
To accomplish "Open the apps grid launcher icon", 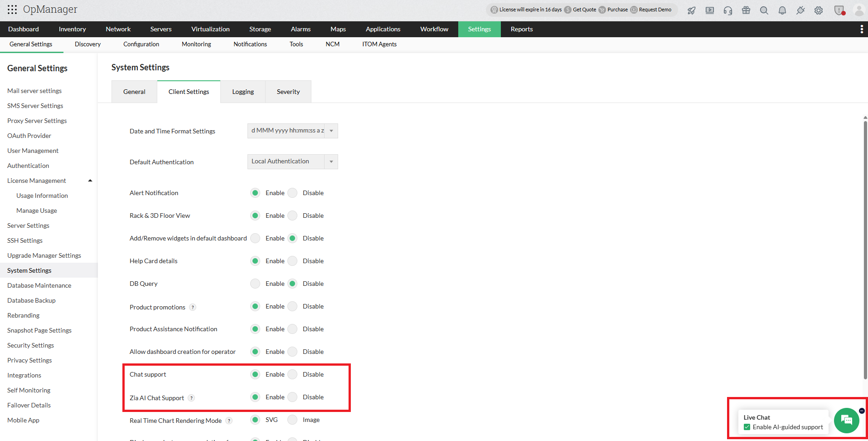I will (x=12, y=10).
